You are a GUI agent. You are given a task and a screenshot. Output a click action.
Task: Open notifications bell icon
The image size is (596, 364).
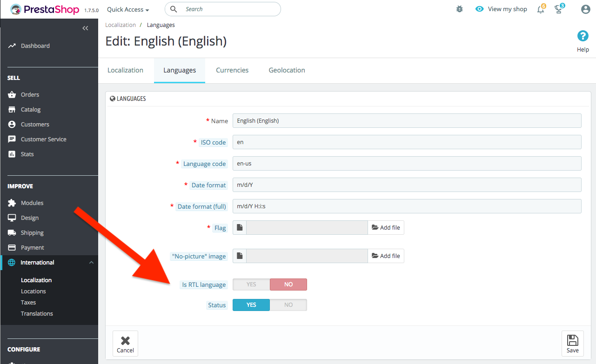pyautogui.click(x=541, y=9)
